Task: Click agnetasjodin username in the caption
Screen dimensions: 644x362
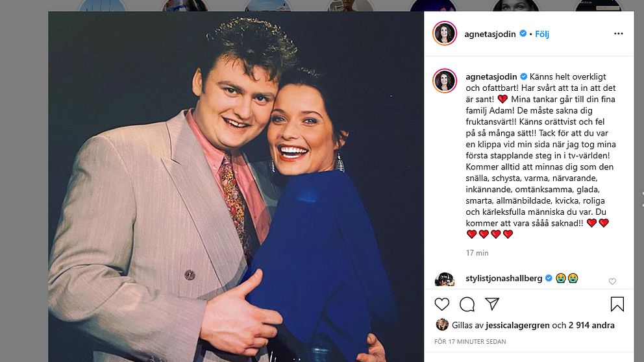Action: coord(490,76)
